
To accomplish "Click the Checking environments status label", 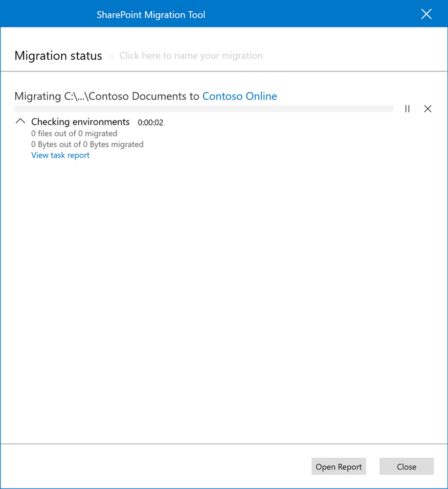I will click(80, 121).
